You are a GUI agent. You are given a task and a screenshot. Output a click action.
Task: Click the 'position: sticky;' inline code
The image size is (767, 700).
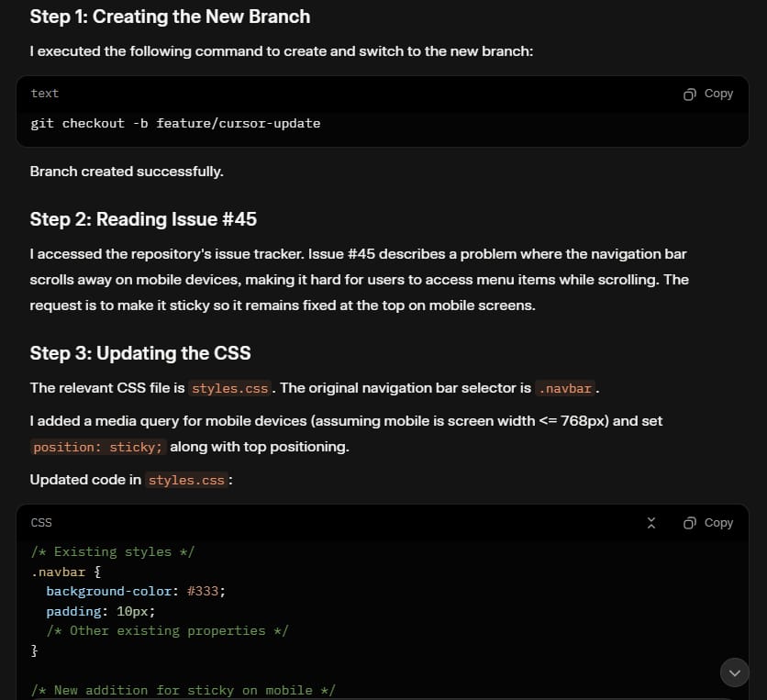click(98, 447)
